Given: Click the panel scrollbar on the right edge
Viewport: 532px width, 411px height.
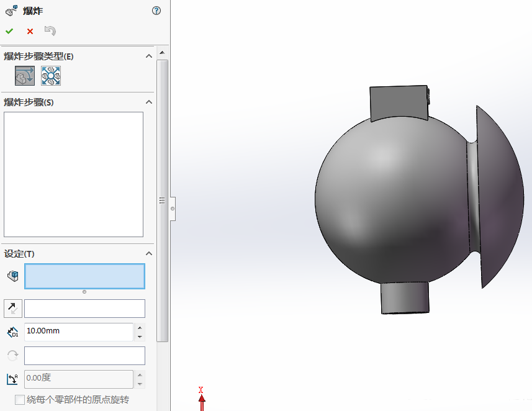Looking at the screenshot, I should point(163,201).
